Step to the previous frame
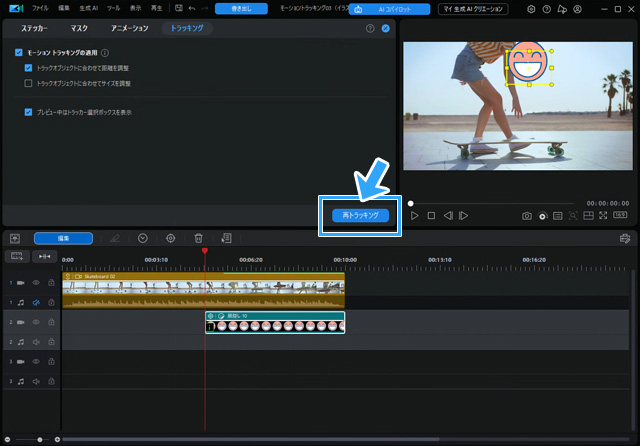 (x=448, y=215)
